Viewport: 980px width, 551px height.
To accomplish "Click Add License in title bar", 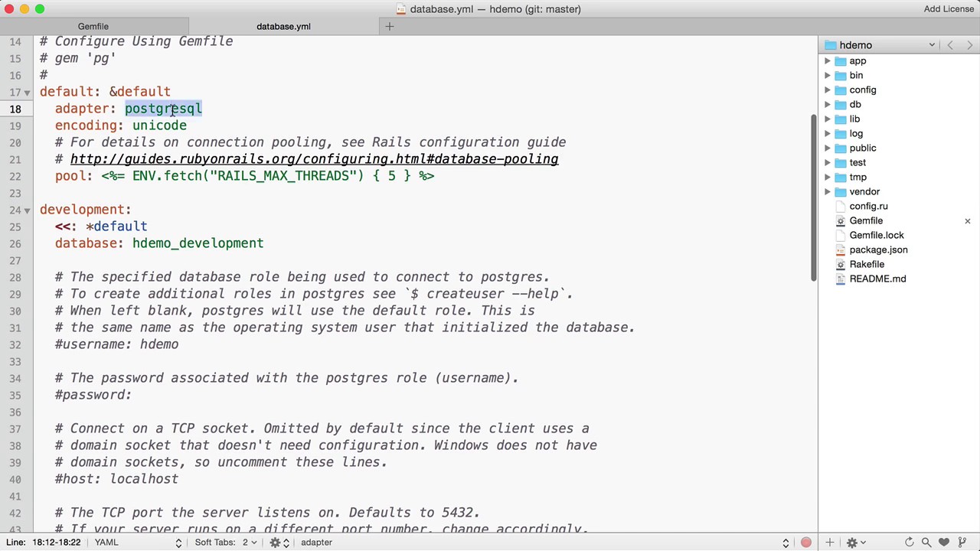I will coord(949,9).
